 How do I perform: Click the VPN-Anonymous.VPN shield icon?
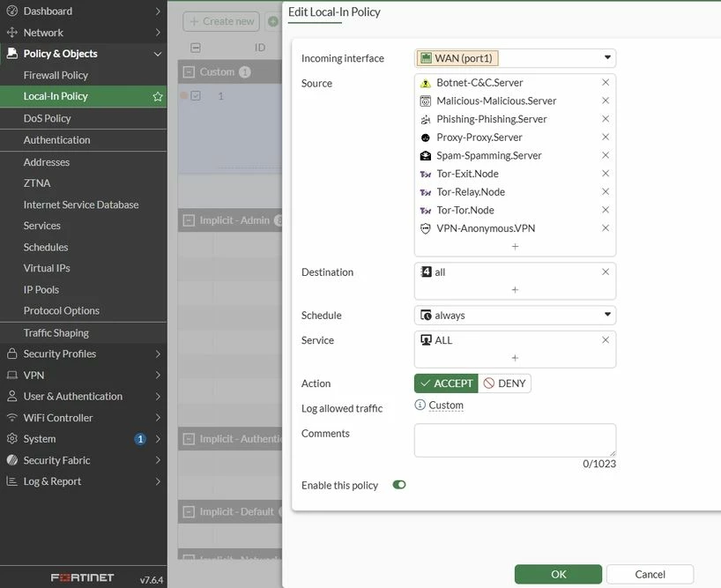(426, 228)
